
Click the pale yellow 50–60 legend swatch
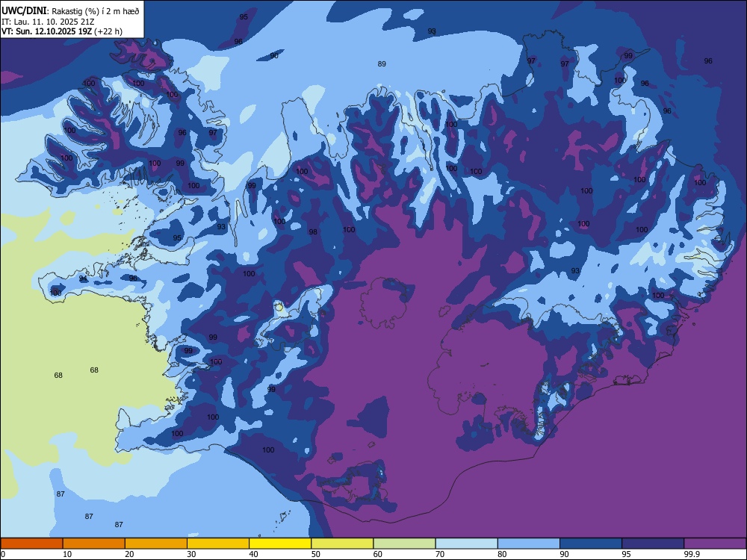(x=342, y=544)
